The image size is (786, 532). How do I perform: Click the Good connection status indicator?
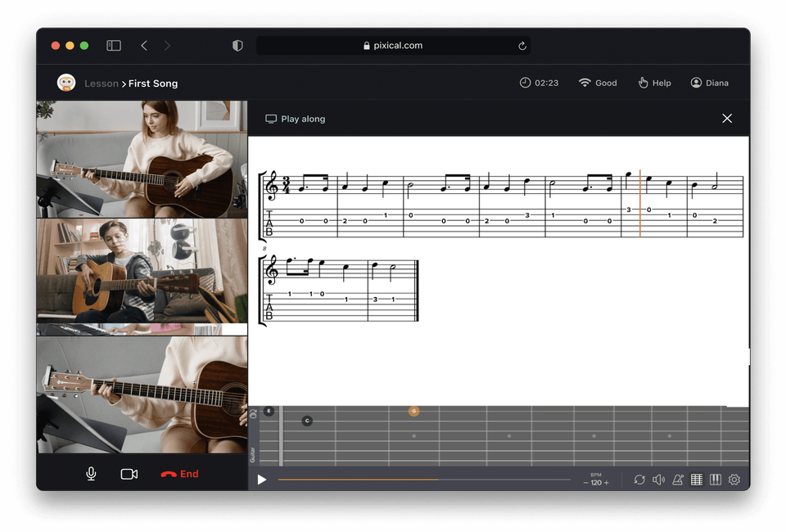pos(598,83)
